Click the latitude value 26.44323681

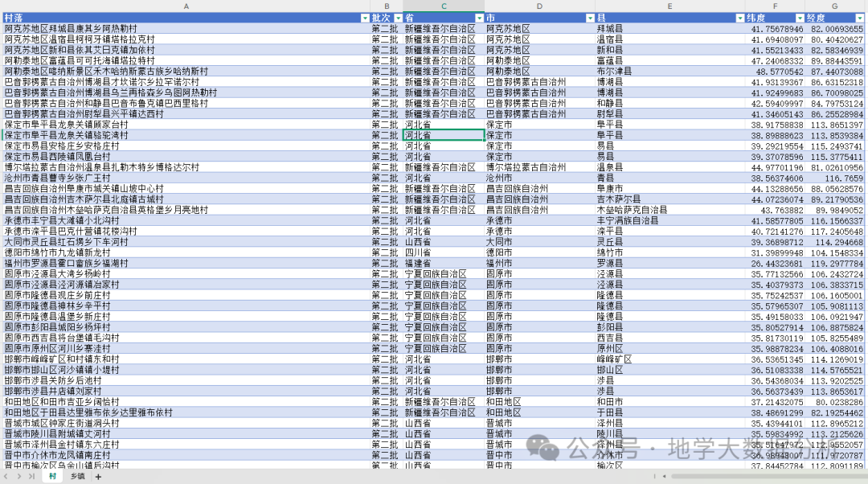775,264
